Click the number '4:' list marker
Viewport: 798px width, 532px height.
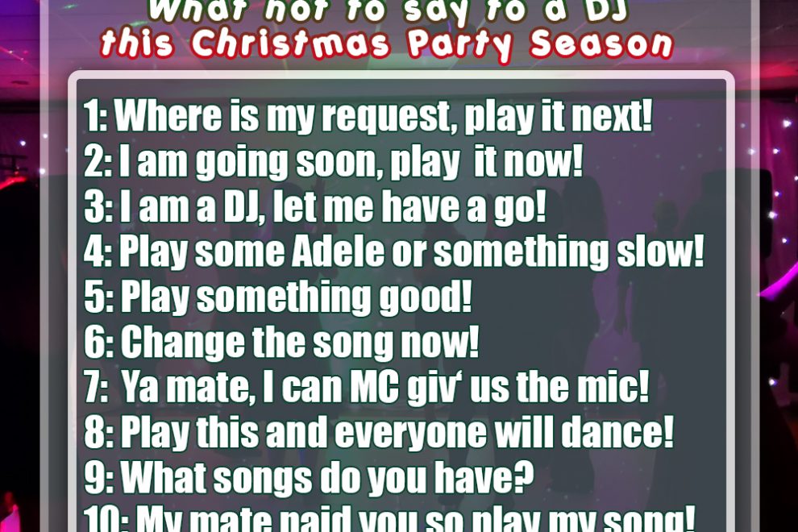click(x=98, y=251)
